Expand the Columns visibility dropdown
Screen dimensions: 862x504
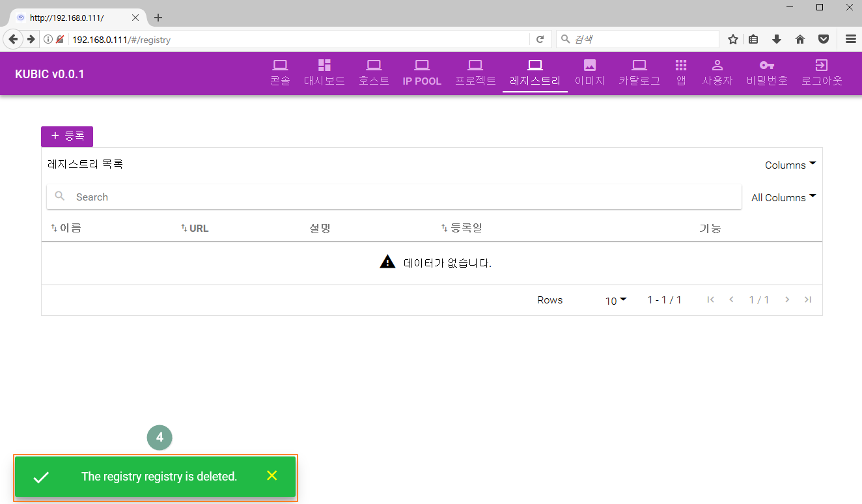coord(790,165)
